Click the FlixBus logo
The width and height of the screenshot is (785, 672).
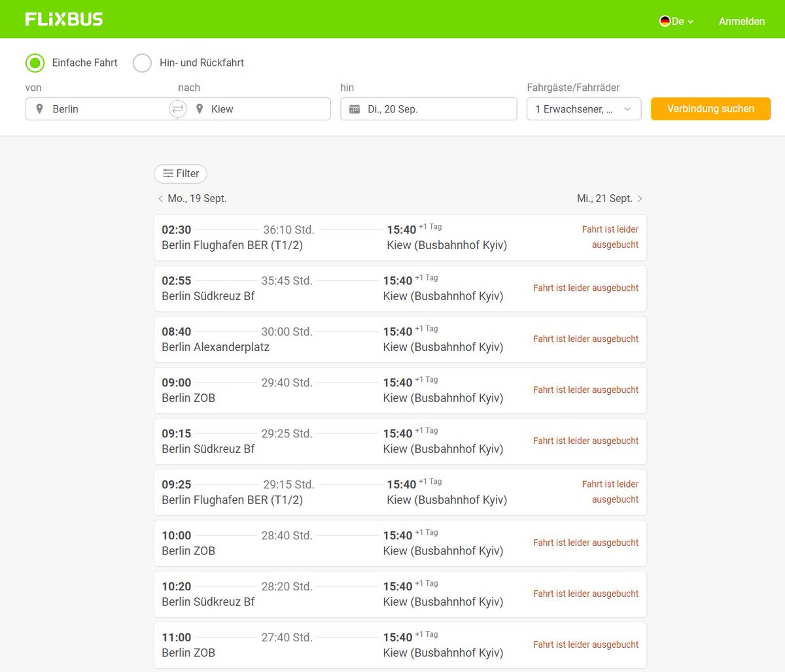[x=64, y=20]
